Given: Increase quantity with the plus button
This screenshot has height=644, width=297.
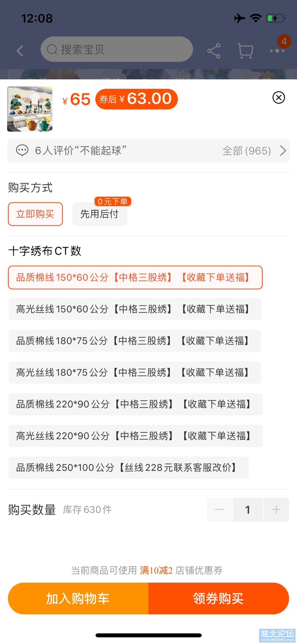Looking at the screenshot, I should coord(276,510).
